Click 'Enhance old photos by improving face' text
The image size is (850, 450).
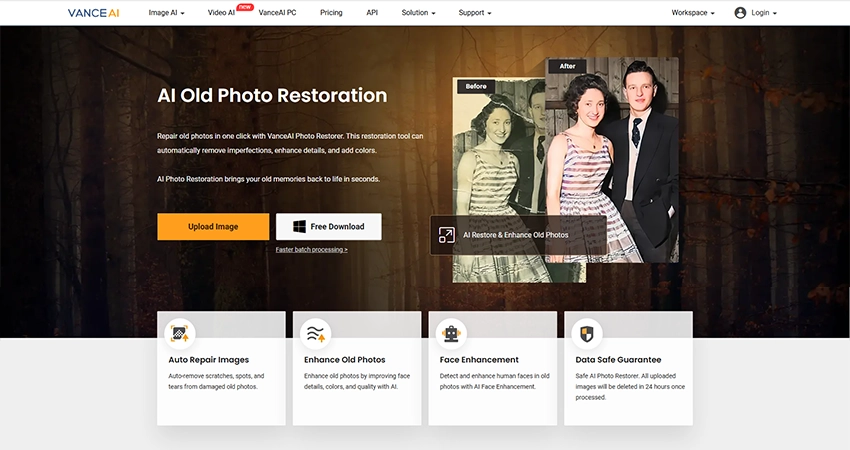[357, 381]
